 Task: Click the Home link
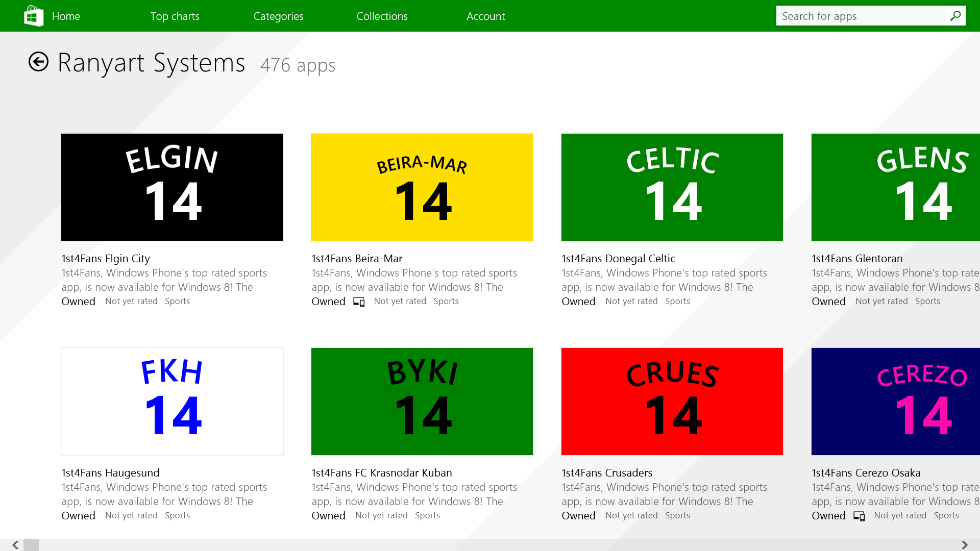(x=66, y=16)
